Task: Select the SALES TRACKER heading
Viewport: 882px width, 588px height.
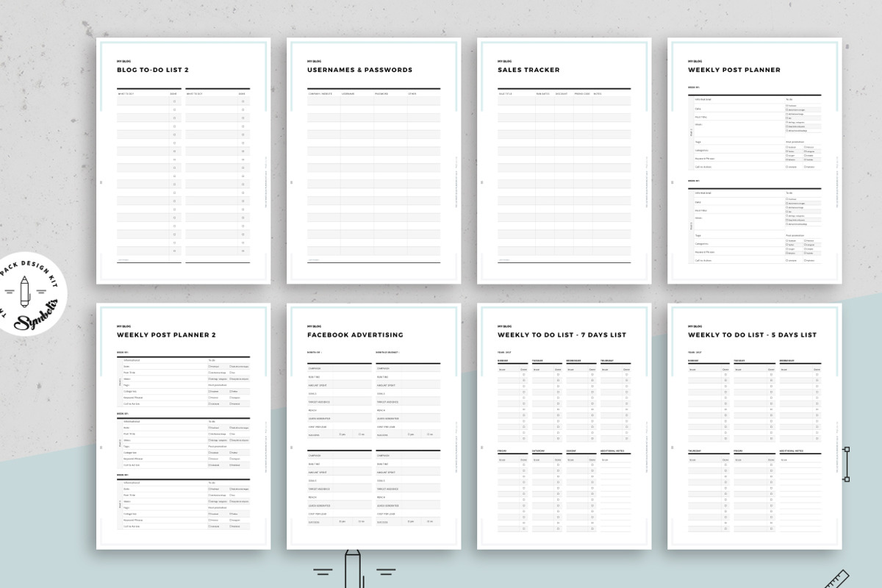Action: point(528,70)
